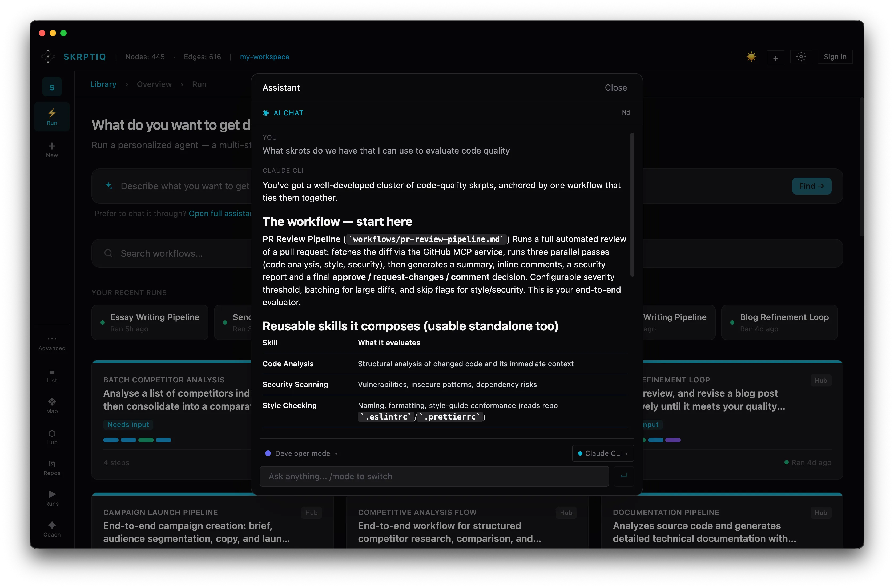Click the purple step pill on Refinement Loop
Image resolution: width=894 pixels, height=588 pixels.
(673, 440)
